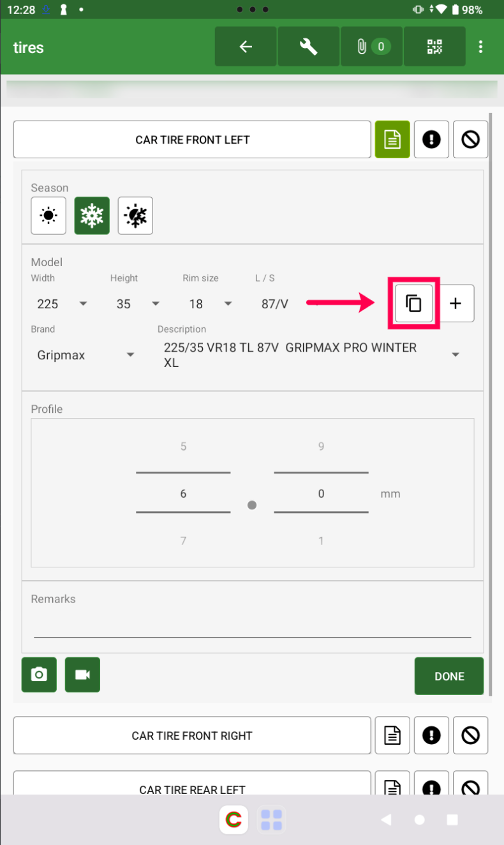This screenshot has height=845, width=504.
Task: Open the Height dropdown showing 35
Action: click(x=137, y=304)
